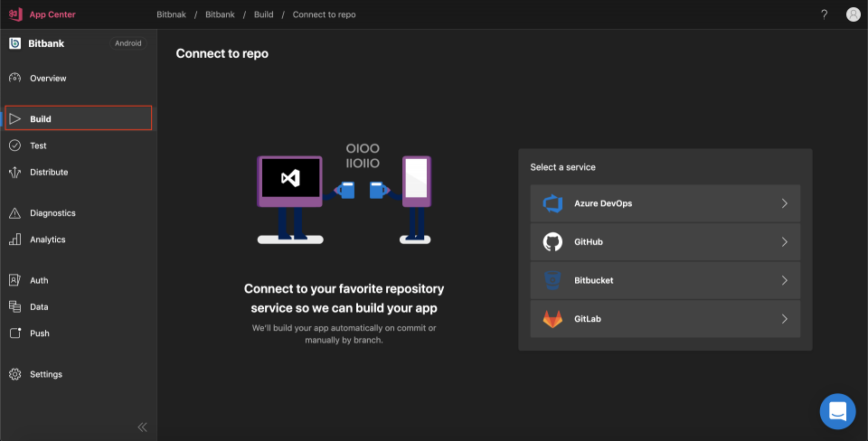
Task: Click the Diagnostics warning triangle icon
Action: (15, 213)
